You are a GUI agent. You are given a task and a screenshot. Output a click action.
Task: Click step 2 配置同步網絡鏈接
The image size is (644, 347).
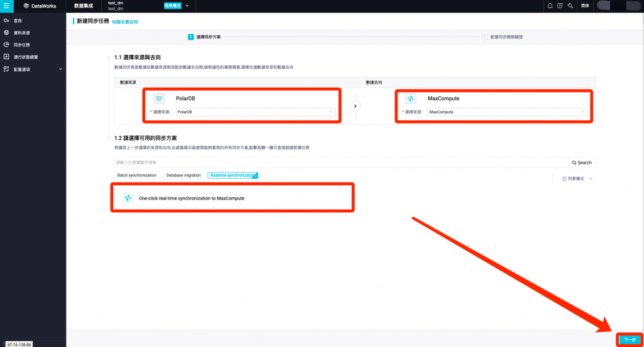[502, 37]
